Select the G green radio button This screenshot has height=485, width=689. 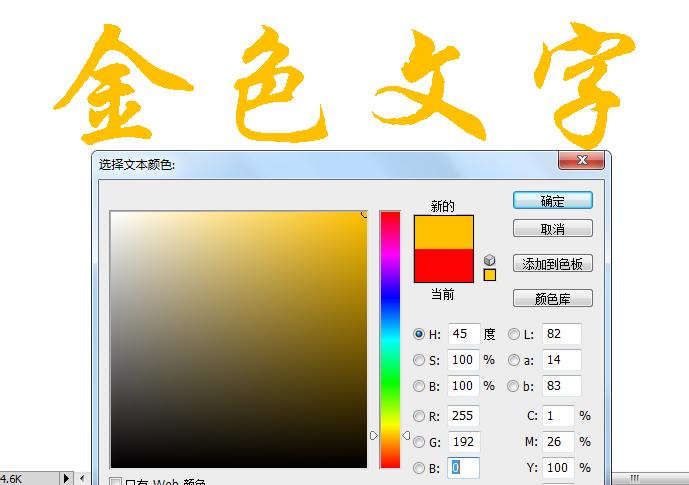[x=419, y=442]
